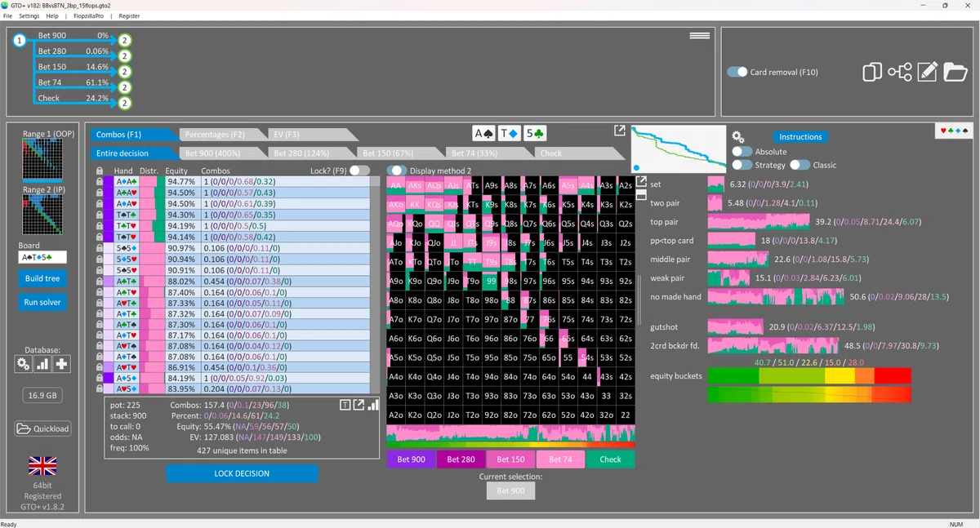Click the copy tree icon next to Card removal
This screenshot has width=980, height=528.
tap(872, 72)
